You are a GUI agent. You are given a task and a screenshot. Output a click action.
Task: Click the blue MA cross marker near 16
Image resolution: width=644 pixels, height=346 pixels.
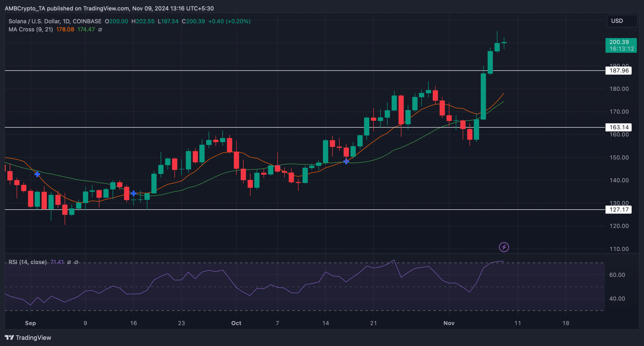[x=134, y=193]
